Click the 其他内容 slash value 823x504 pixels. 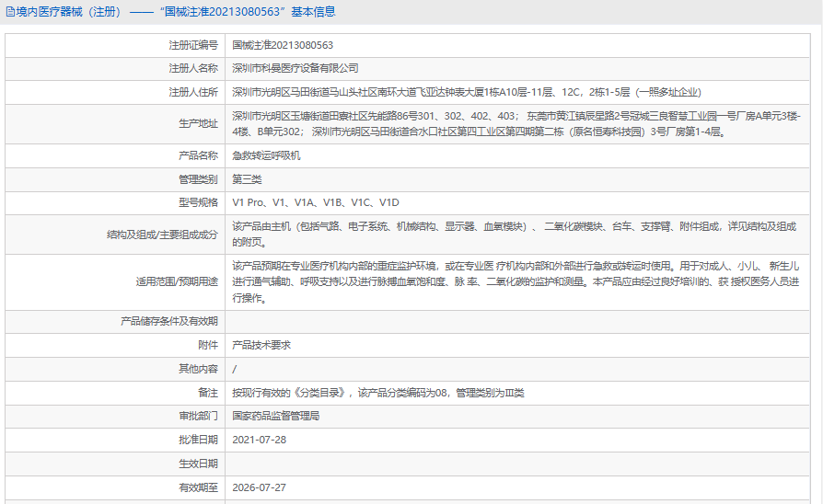tap(234, 369)
